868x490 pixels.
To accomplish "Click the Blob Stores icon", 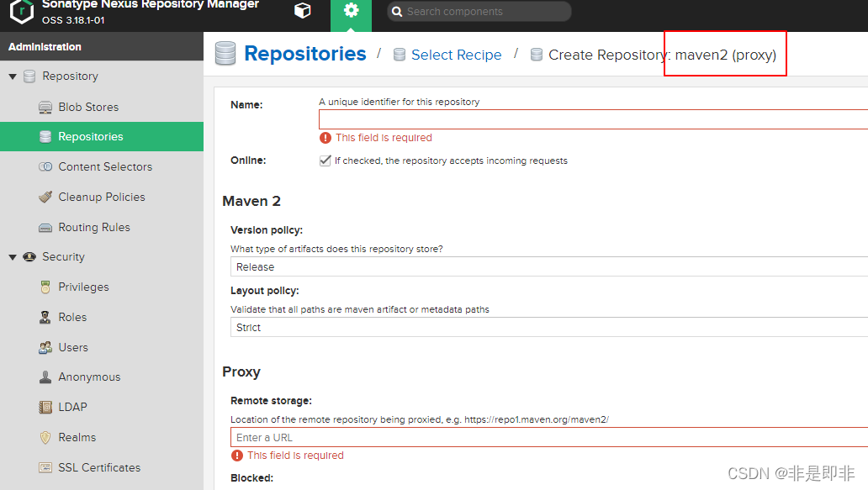I will (x=45, y=108).
